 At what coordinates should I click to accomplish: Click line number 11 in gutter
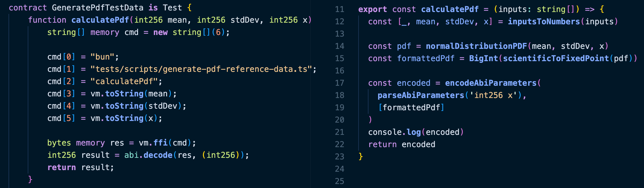point(339,9)
